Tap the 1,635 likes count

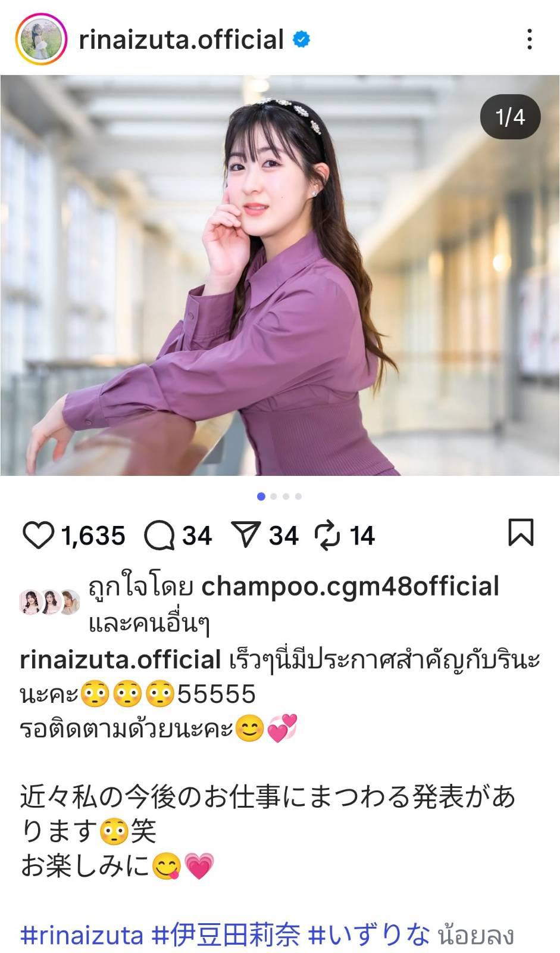point(93,535)
